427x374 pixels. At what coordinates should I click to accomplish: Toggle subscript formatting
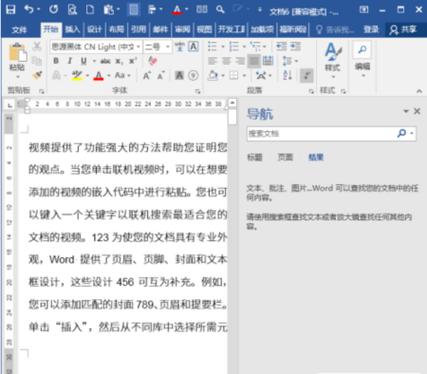[x=119, y=61]
